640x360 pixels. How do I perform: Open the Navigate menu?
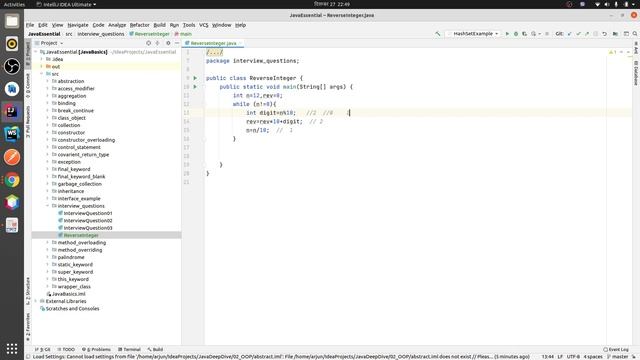point(78,25)
